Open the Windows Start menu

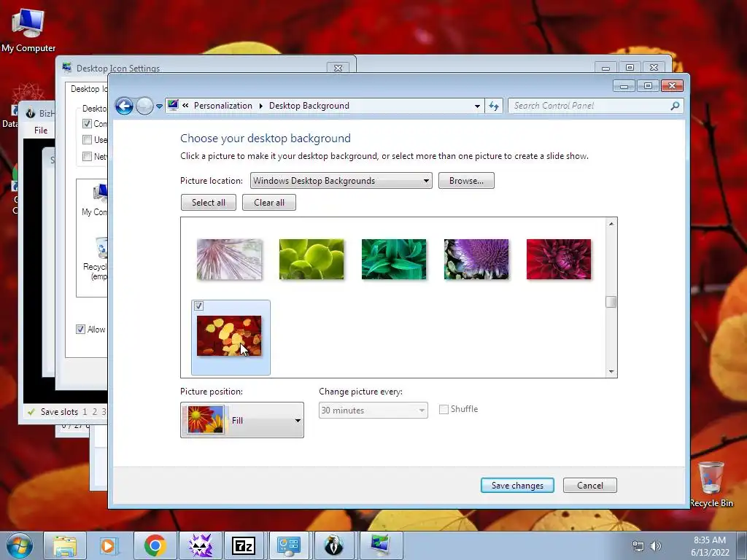20,545
